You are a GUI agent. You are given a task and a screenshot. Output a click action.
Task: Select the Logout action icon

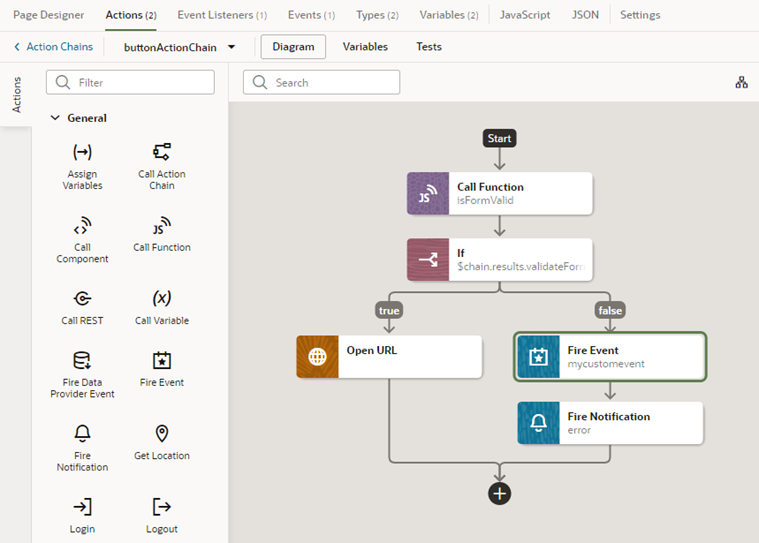pyautogui.click(x=162, y=507)
